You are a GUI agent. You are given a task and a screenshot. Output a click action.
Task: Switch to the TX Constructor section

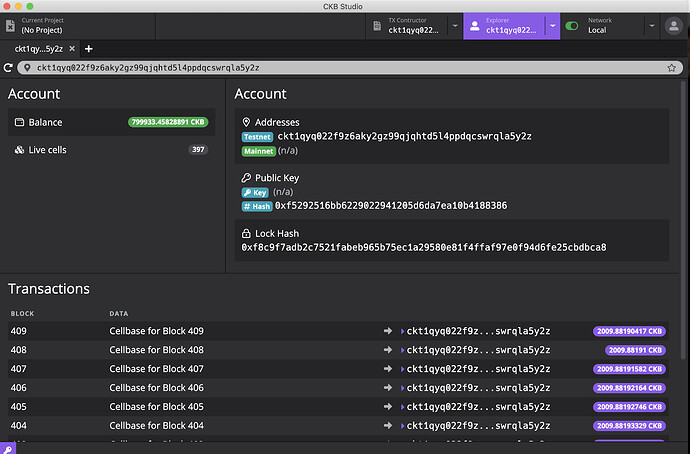[x=407, y=26]
